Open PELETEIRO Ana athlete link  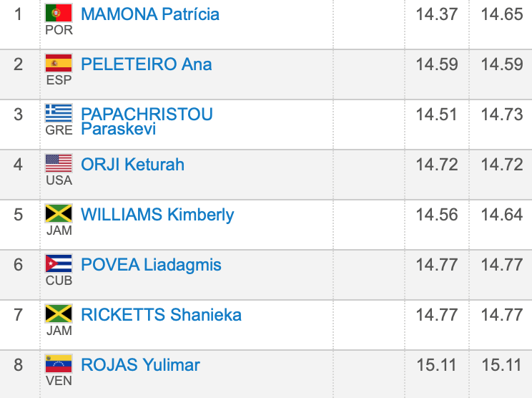pyautogui.click(x=147, y=64)
